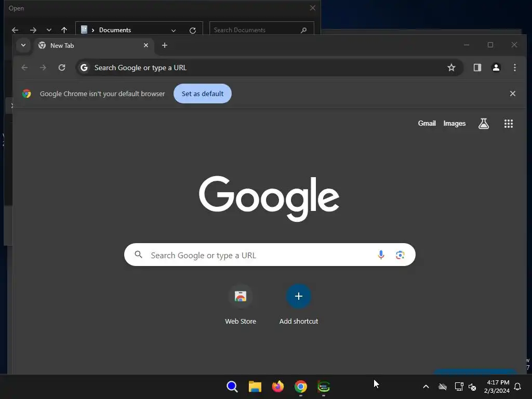The height and width of the screenshot is (399, 532).
Task: Click the green app icon on taskbar
Action: (x=323, y=387)
